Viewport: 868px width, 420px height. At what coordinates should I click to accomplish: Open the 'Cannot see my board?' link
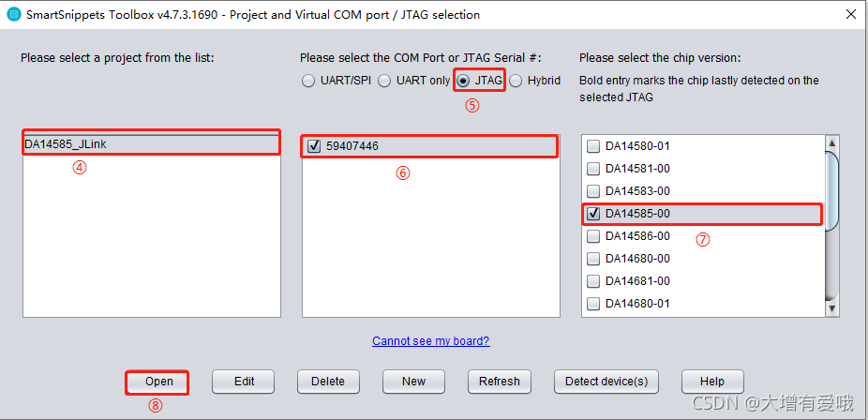pyautogui.click(x=430, y=341)
